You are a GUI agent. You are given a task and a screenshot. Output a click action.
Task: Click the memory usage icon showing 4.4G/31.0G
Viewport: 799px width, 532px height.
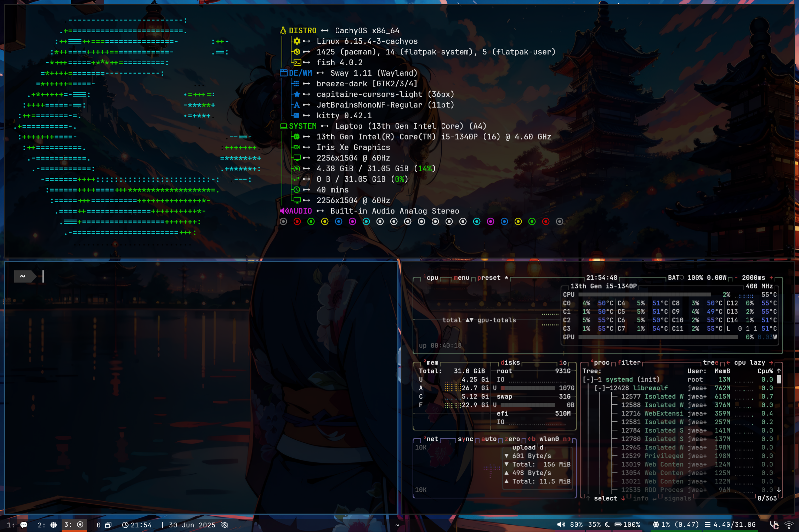coord(708,525)
